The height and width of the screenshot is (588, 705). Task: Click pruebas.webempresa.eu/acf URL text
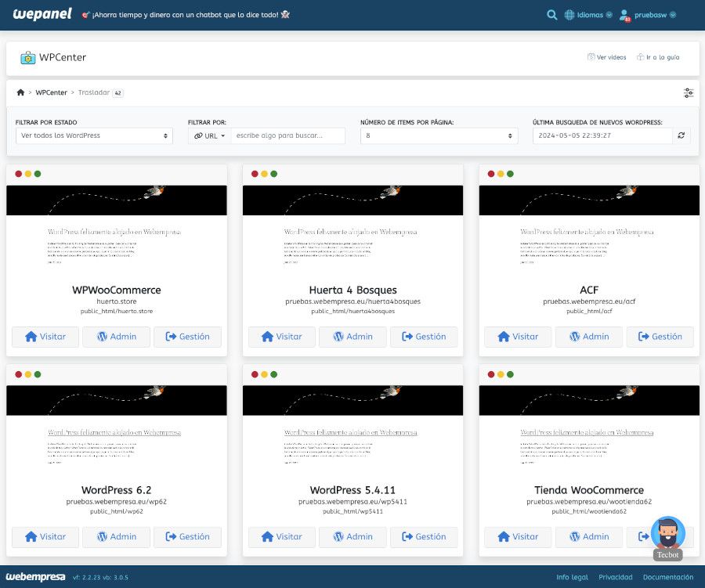pyautogui.click(x=589, y=301)
